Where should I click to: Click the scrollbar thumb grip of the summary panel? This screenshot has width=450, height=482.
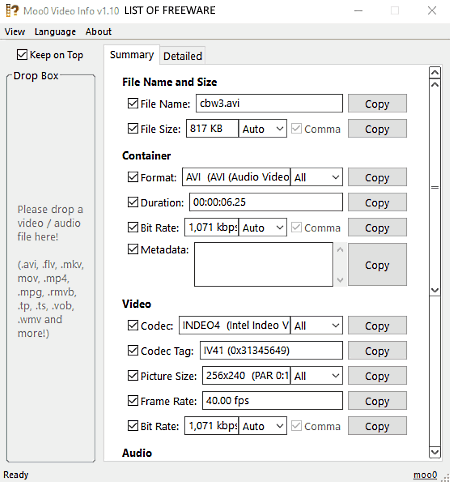point(435,187)
